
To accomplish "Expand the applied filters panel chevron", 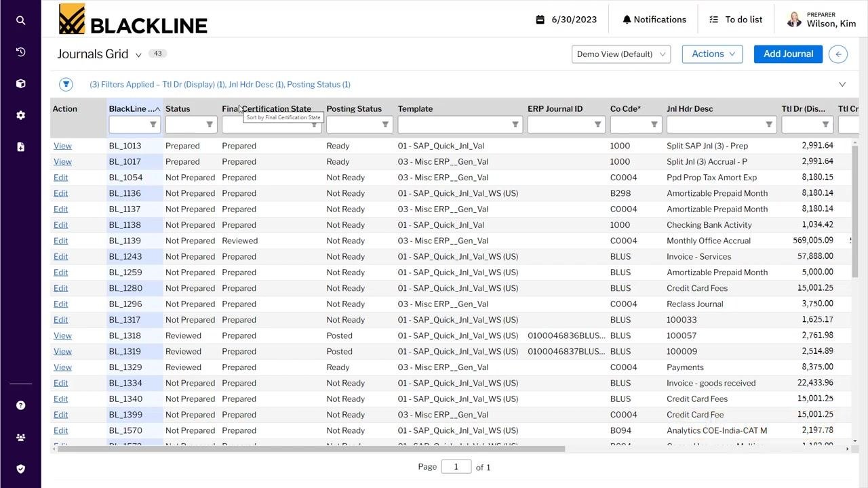I will pos(842,85).
